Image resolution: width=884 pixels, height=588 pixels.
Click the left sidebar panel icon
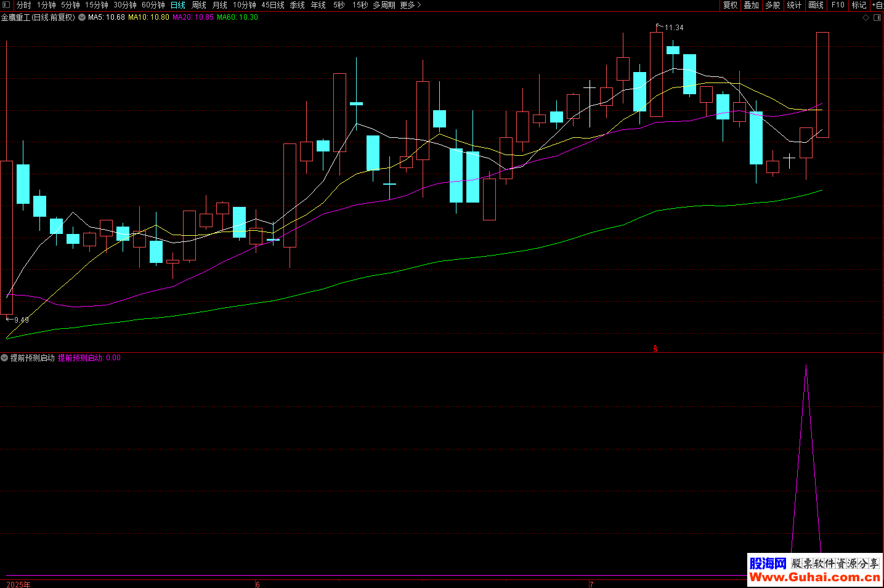(6, 5)
